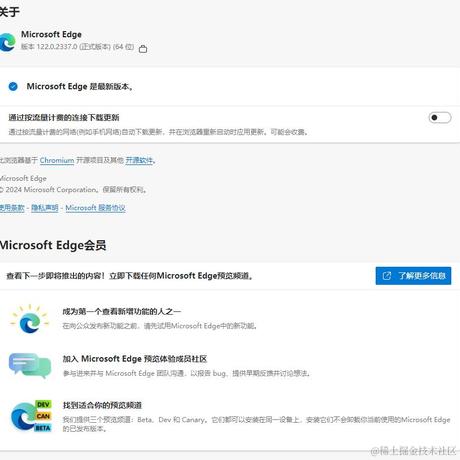Click the 关于 page heading
460x460 pixels.
tap(10, 12)
